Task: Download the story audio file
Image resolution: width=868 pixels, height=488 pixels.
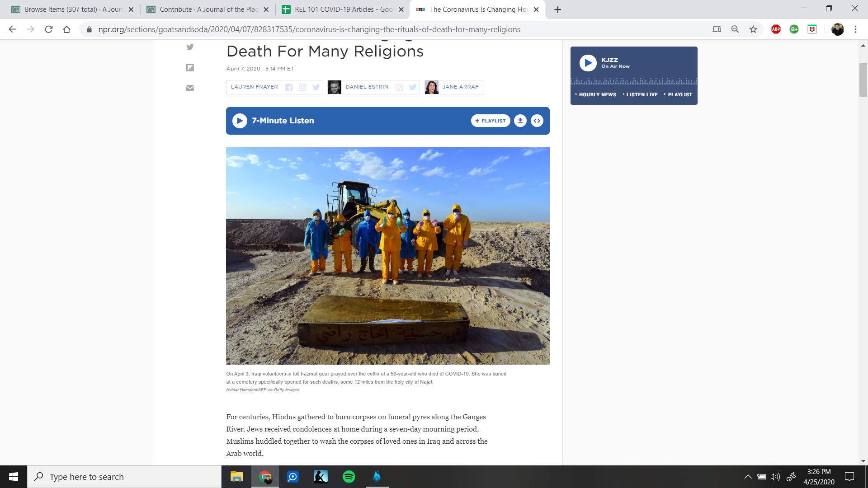Action: tap(520, 121)
